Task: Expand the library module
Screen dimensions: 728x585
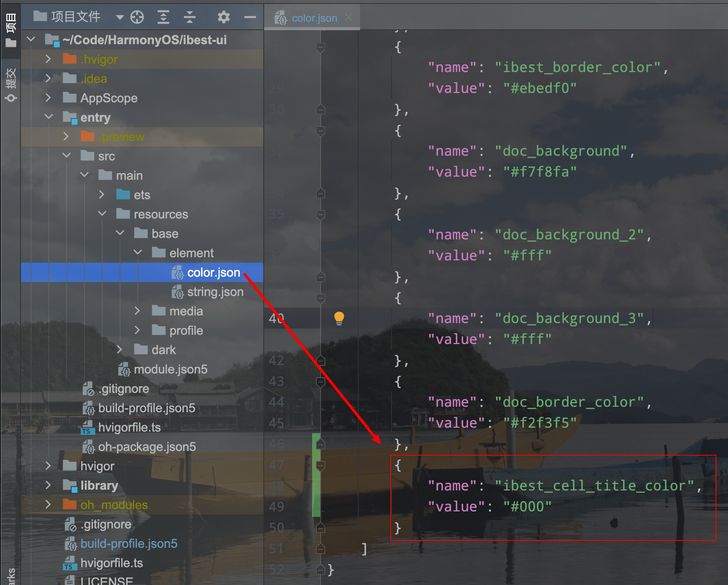Action: pyautogui.click(x=48, y=485)
